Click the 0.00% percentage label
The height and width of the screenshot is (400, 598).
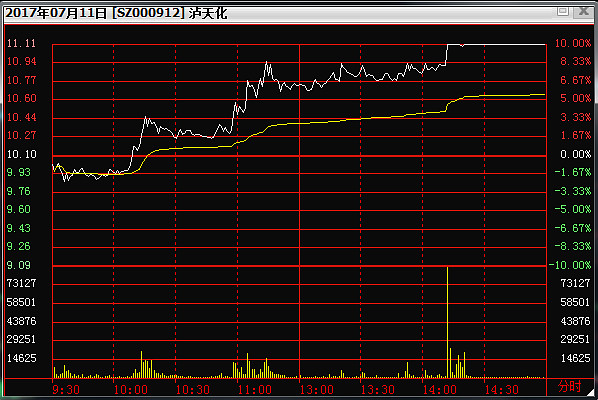point(575,154)
